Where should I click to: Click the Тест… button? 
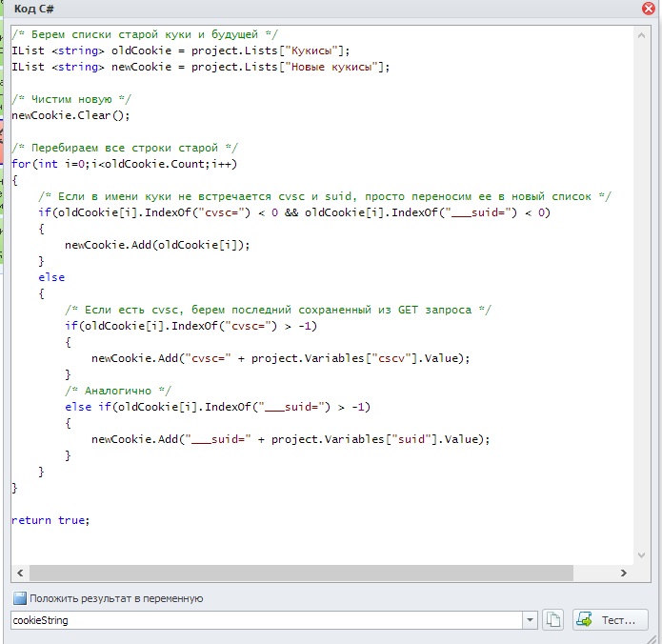point(610,620)
